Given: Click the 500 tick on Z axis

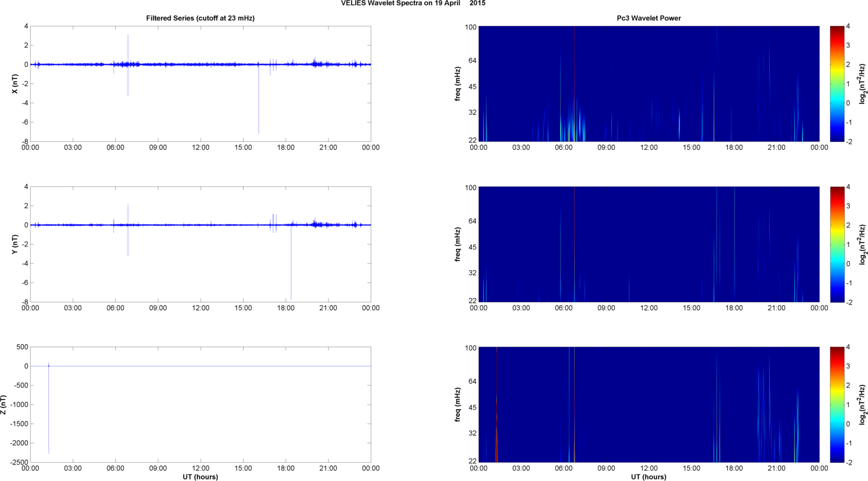Looking at the screenshot, I should (x=22, y=347).
